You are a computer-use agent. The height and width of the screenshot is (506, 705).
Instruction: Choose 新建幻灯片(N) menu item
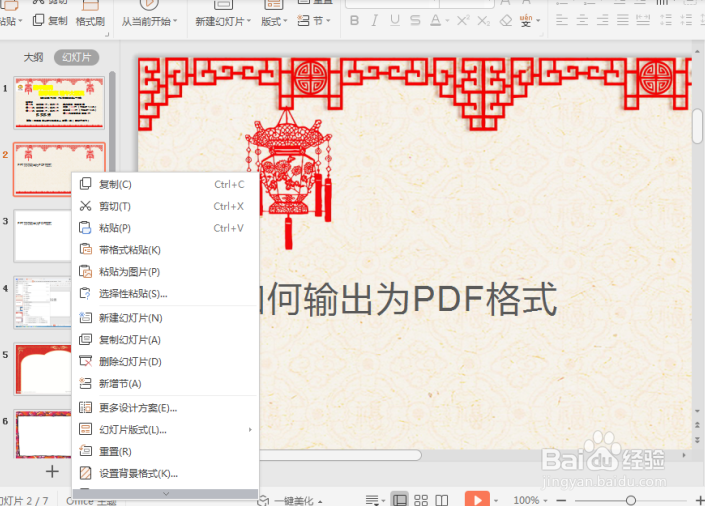pos(165,318)
